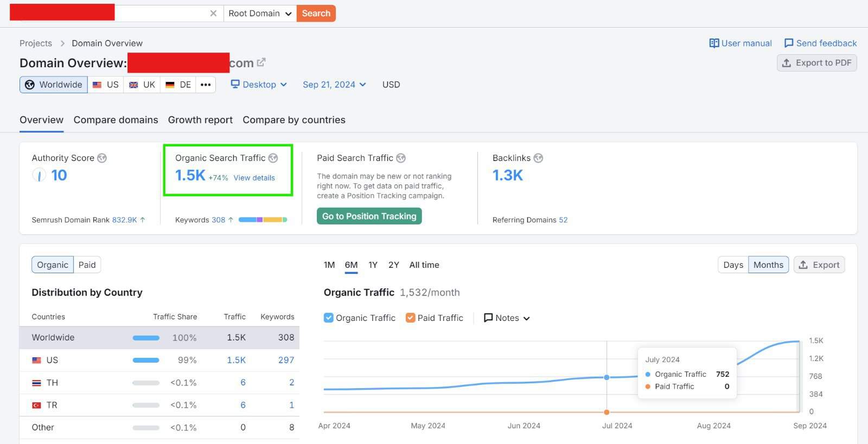Switch to the Compare domains tab

point(116,120)
